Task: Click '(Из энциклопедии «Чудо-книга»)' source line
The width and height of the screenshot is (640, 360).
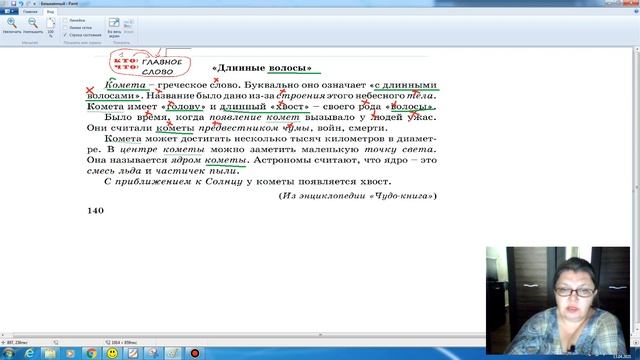Action: 358,196
